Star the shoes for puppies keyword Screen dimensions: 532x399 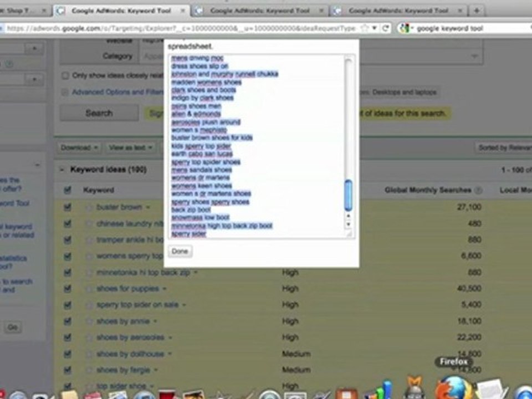point(89,289)
